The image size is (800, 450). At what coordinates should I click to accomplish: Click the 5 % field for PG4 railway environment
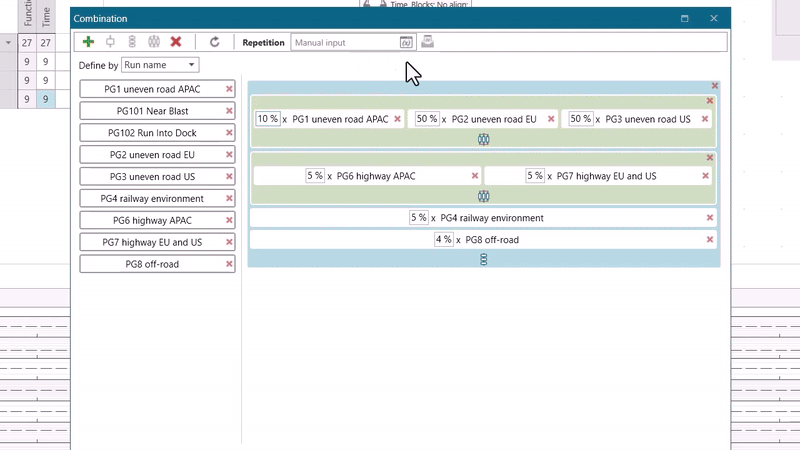(x=418, y=218)
